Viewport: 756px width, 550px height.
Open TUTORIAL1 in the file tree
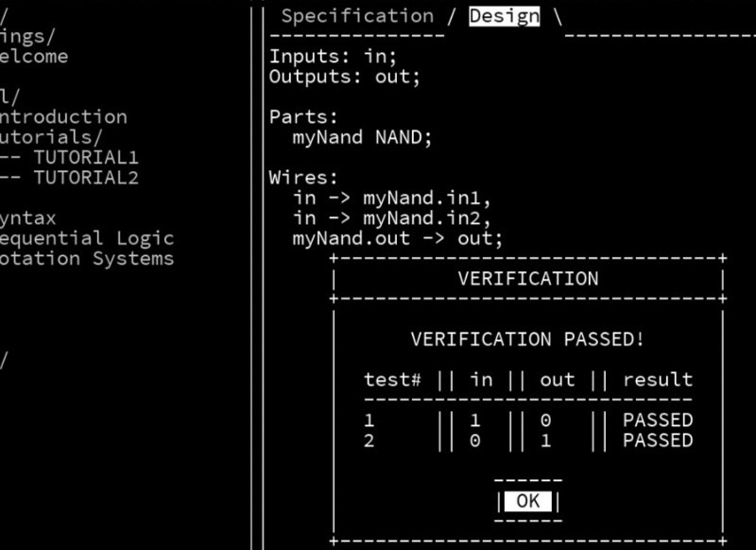[85, 158]
